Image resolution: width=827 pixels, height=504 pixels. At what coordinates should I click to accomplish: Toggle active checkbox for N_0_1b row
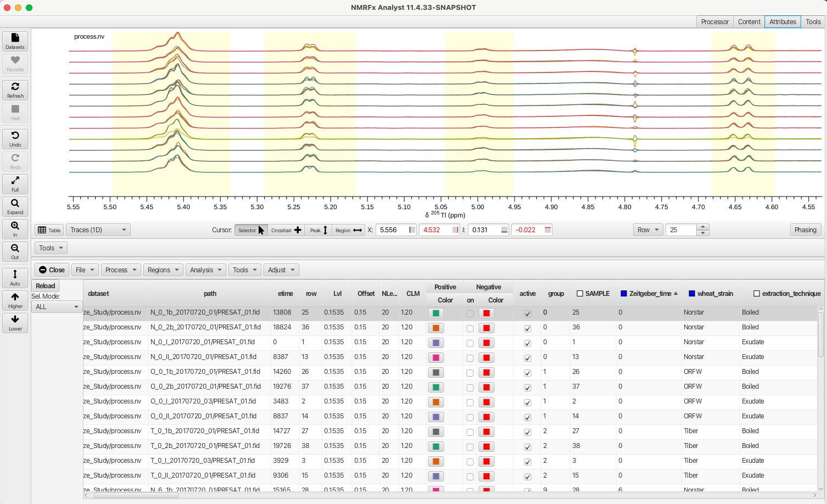(x=527, y=313)
